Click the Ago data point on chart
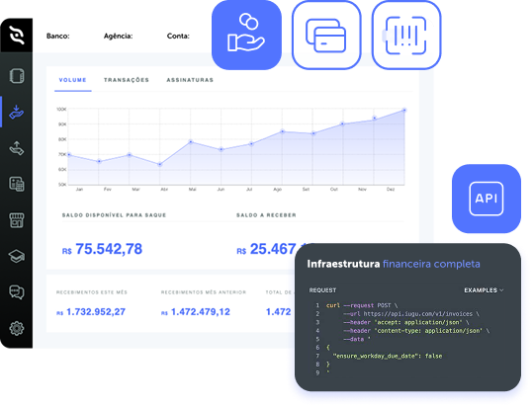This screenshot has width=532, height=407. pyautogui.click(x=283, y=131)
